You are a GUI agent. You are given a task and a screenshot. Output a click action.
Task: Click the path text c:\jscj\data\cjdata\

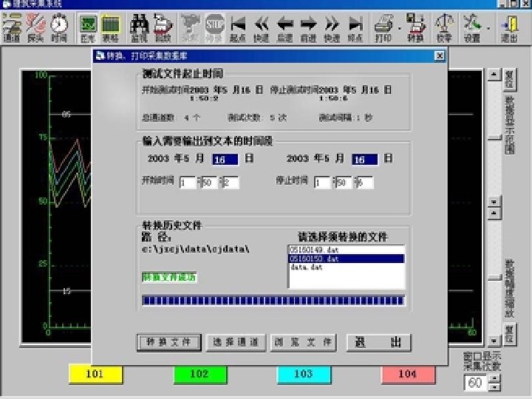coord(196,249)
